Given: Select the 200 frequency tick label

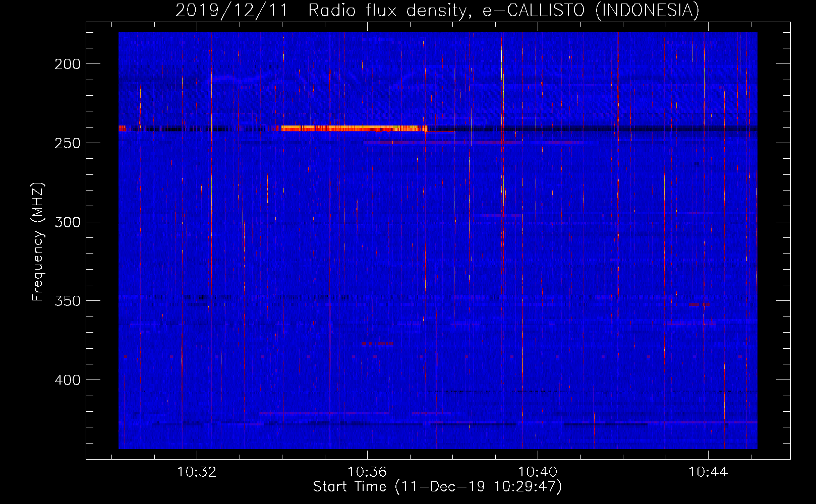Looking at the screenshot, I should (68, 64).
